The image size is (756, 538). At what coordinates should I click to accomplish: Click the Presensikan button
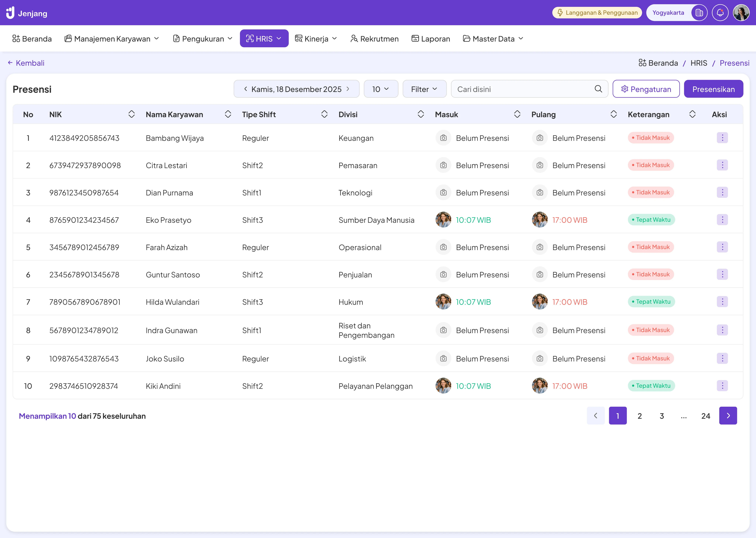[713, 89]
